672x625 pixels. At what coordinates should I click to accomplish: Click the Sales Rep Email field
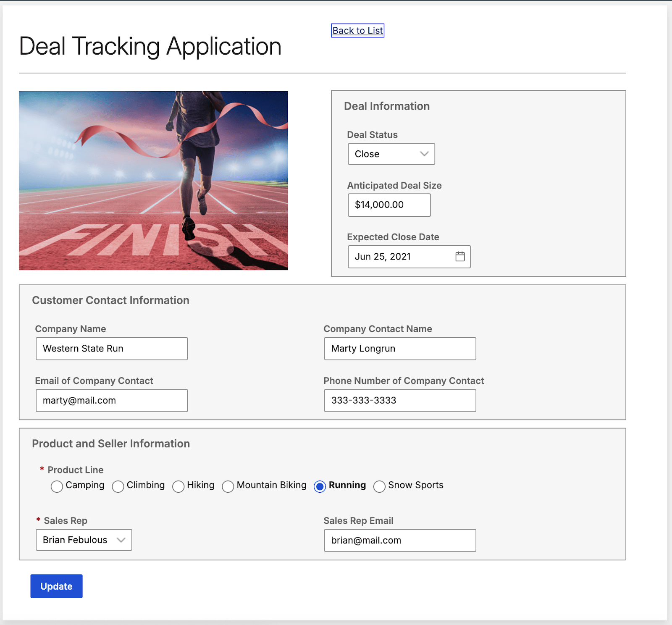point(399,540)
